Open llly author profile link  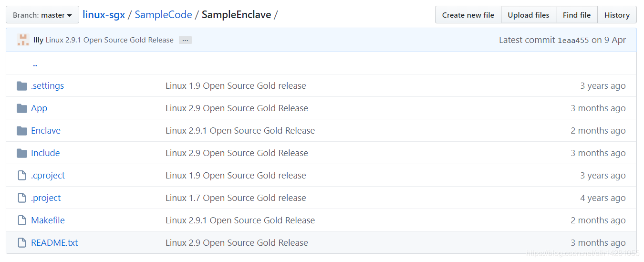(38, 40)
